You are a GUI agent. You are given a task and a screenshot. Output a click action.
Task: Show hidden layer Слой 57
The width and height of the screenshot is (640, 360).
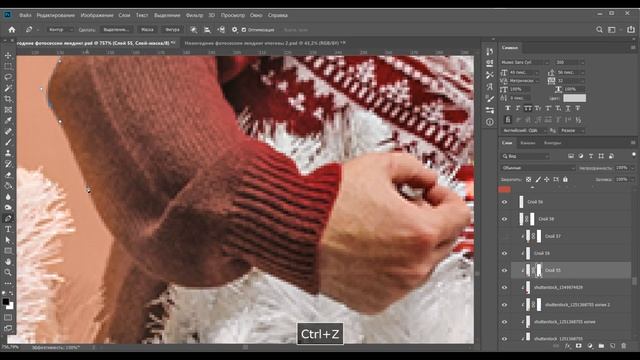point(504,236)
